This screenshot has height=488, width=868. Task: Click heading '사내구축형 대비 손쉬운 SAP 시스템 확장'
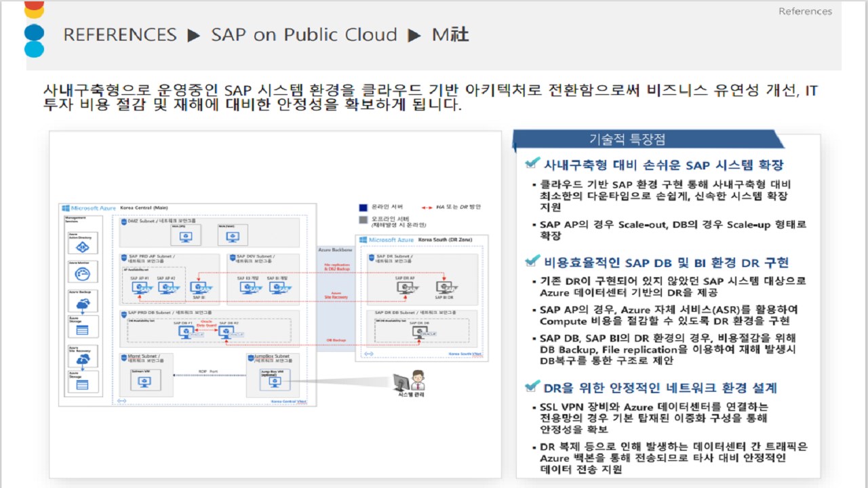[x=664, y=165]
